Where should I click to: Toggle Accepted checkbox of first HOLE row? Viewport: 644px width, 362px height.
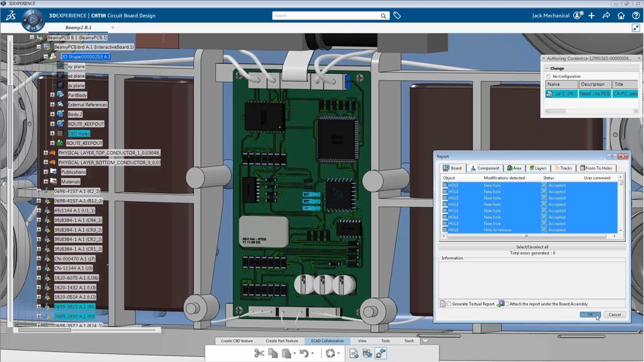[544, 185]
